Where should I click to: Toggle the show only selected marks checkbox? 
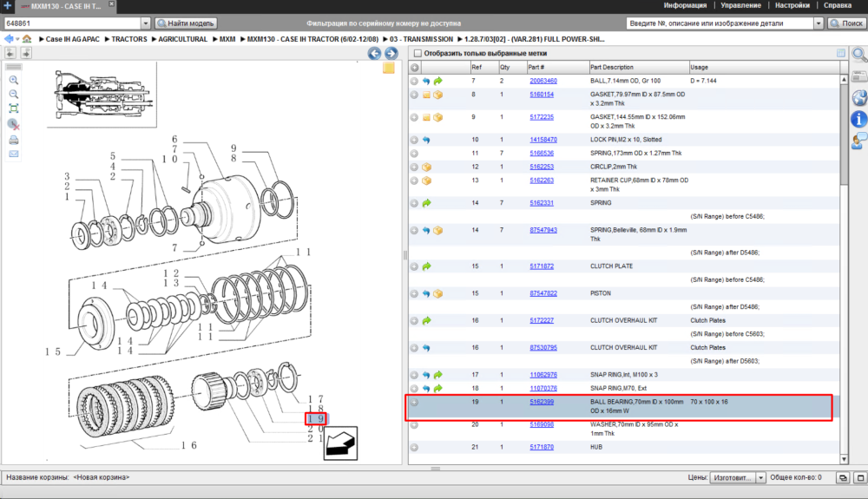(x=418, y=53)
